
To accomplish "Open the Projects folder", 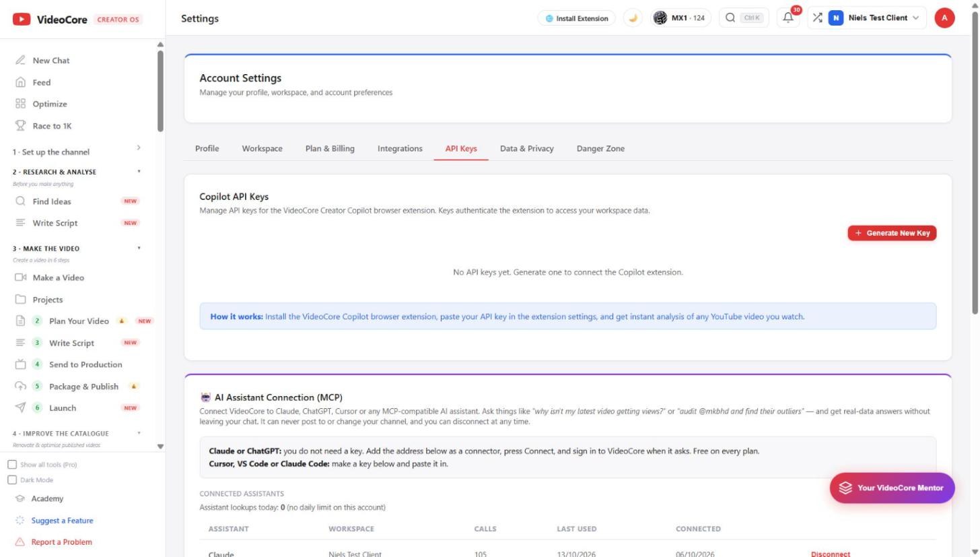I will point(39,300).
